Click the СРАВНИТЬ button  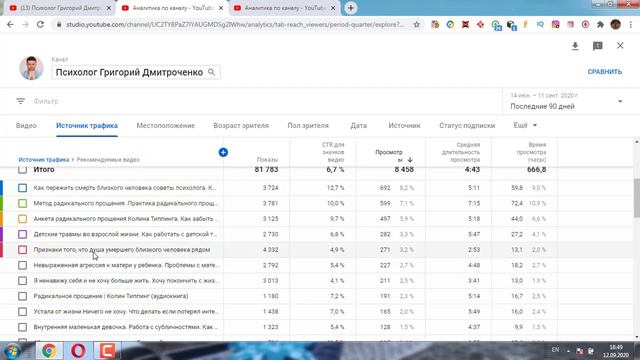click(604, 72)
